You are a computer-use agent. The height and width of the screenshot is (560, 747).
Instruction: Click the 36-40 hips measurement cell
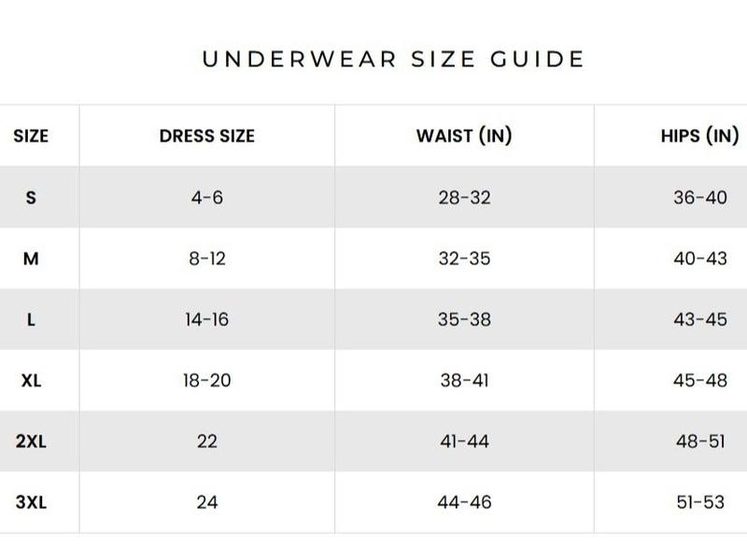click(x=699, y=198)
